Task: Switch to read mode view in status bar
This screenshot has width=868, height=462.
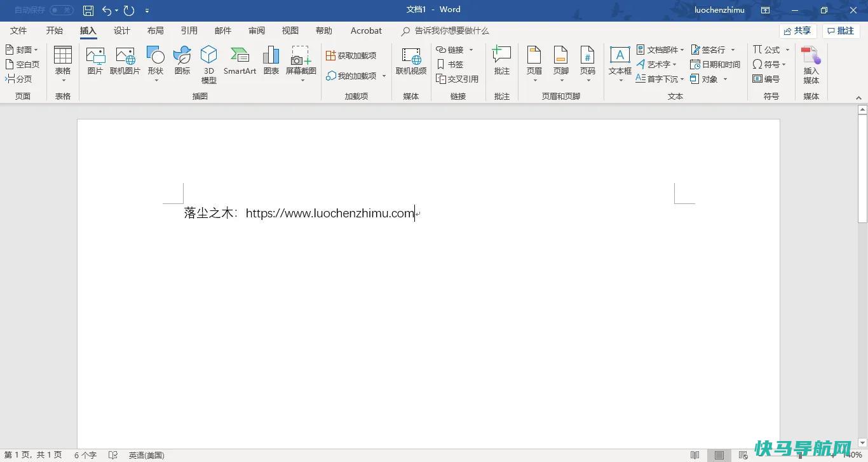Action: coord(695,455)
